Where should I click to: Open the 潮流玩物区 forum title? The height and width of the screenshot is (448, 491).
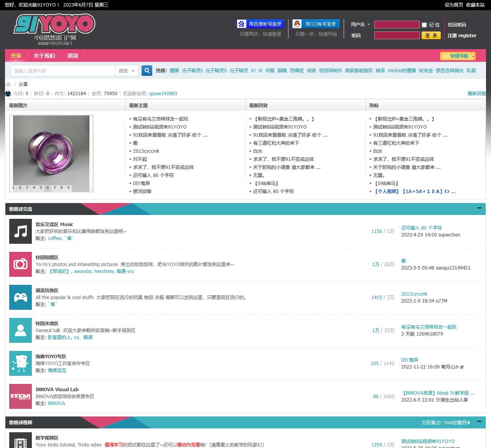click(x=47, y=291)
